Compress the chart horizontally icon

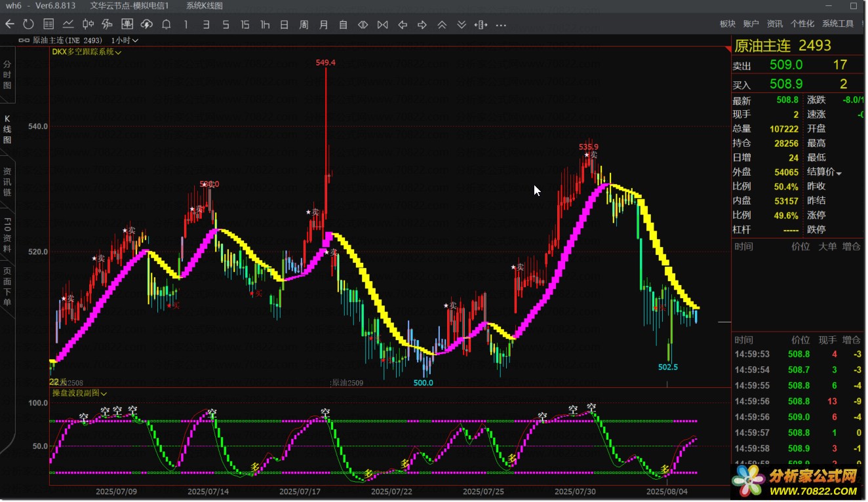coord(383,24)
